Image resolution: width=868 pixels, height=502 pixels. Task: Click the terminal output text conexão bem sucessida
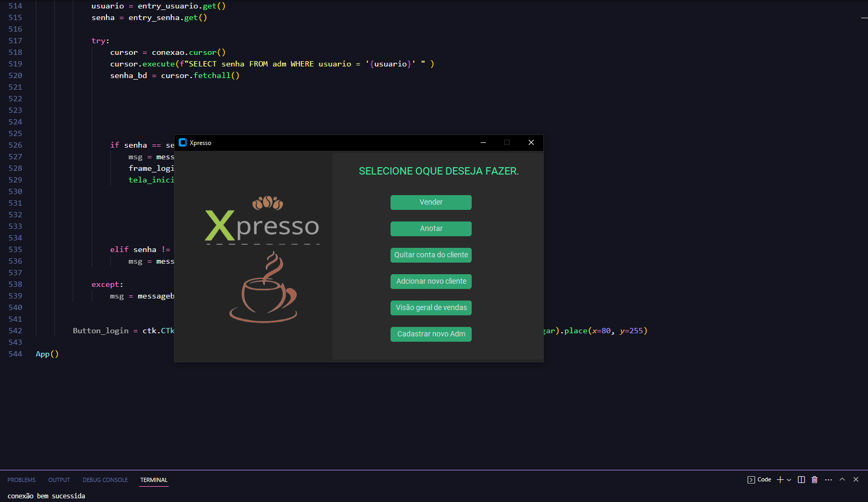[46, 496]
